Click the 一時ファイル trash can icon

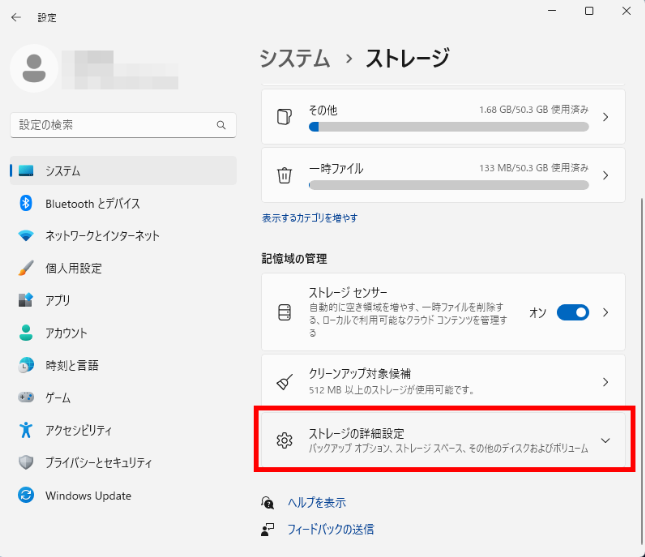(x=284, y=175)
